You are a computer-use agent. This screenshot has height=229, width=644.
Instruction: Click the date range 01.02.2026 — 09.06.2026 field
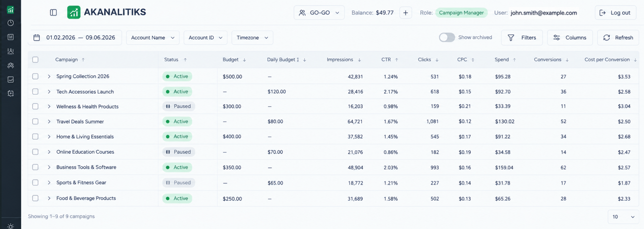pos(75,38)
